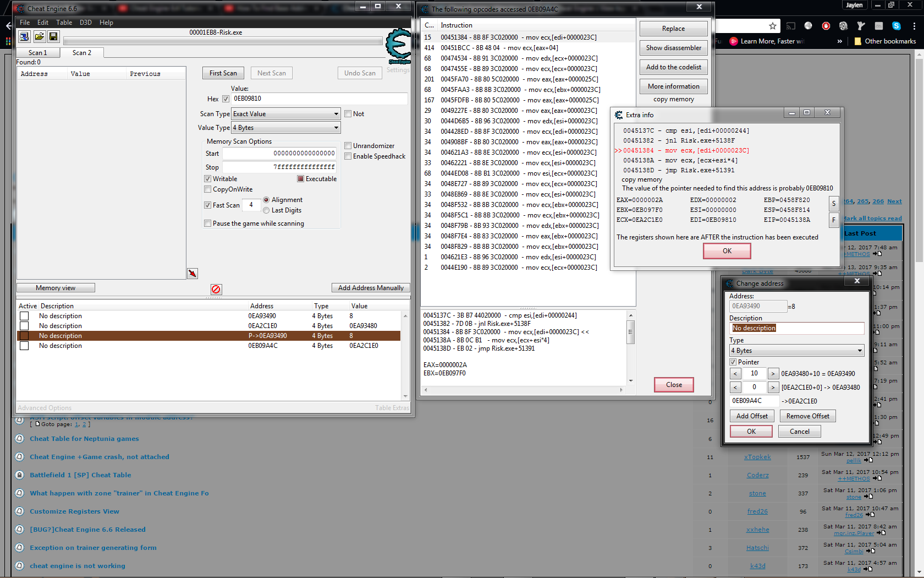Open the Memory view button
924x578 pixels.
[56, 288]
